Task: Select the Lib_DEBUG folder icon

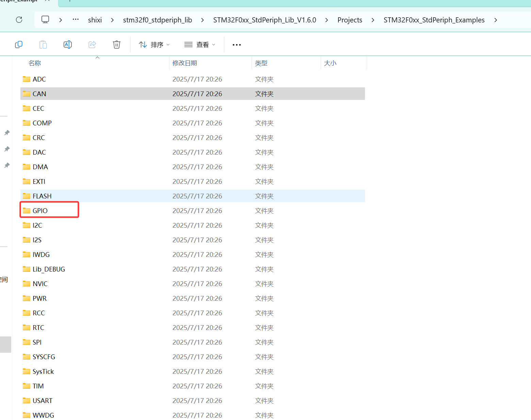Action: click(27, 269)
